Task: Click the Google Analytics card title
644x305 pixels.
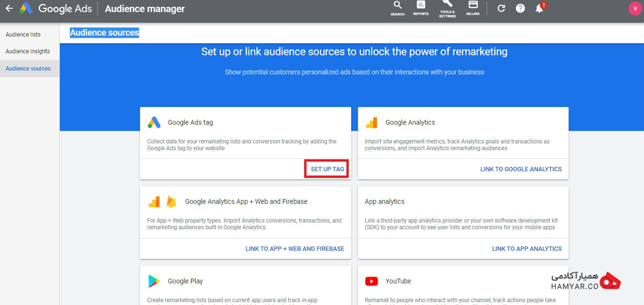Action: [x=410, y=122]
